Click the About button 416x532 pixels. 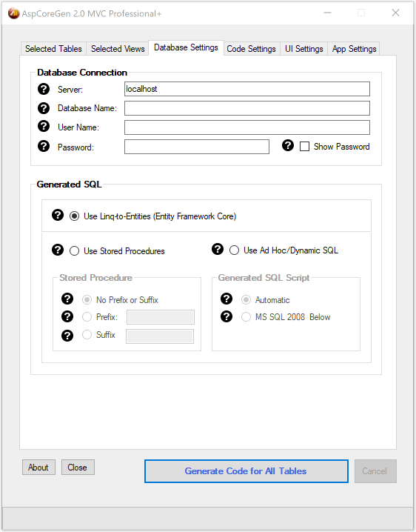[38, 468]
